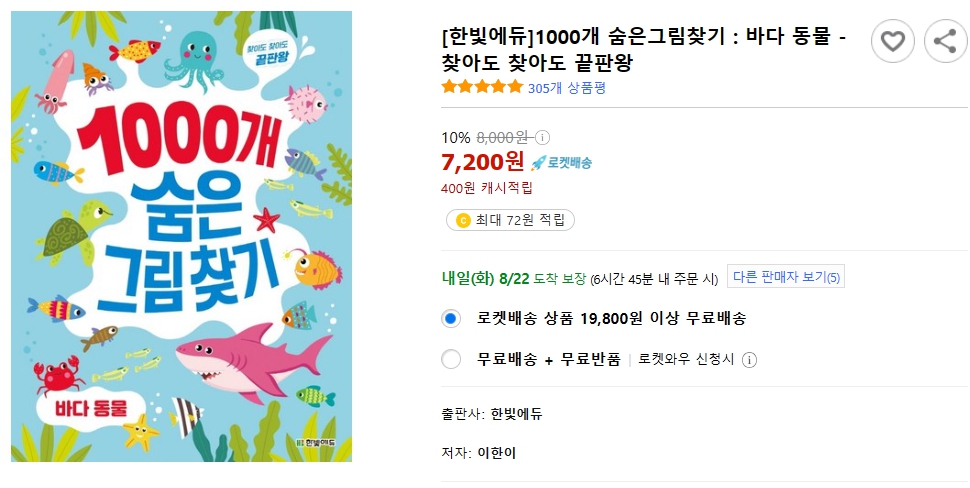Select 무료배송 + 무료반품 radio option
The width and height of the screenshot is (970, 488).
tap(451, 359)
